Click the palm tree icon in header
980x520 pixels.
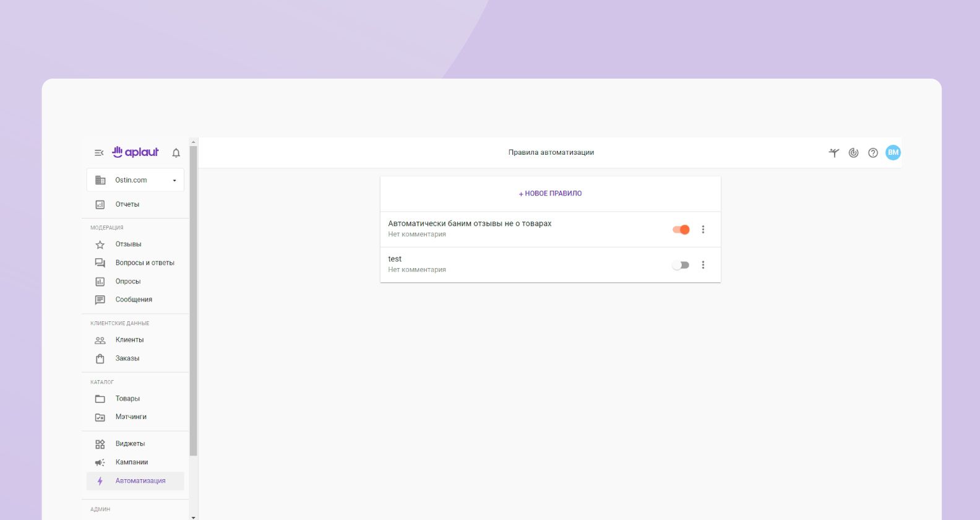[834, 153]
